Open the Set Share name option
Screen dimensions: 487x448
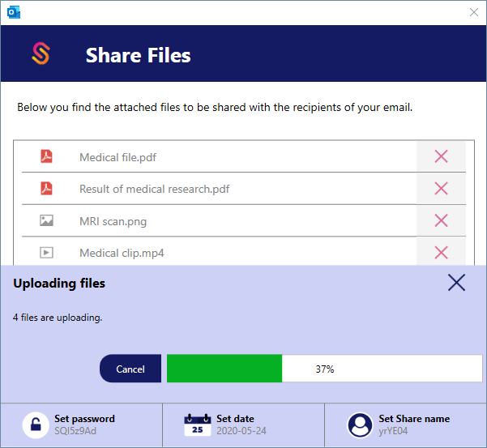pos(413,420)
